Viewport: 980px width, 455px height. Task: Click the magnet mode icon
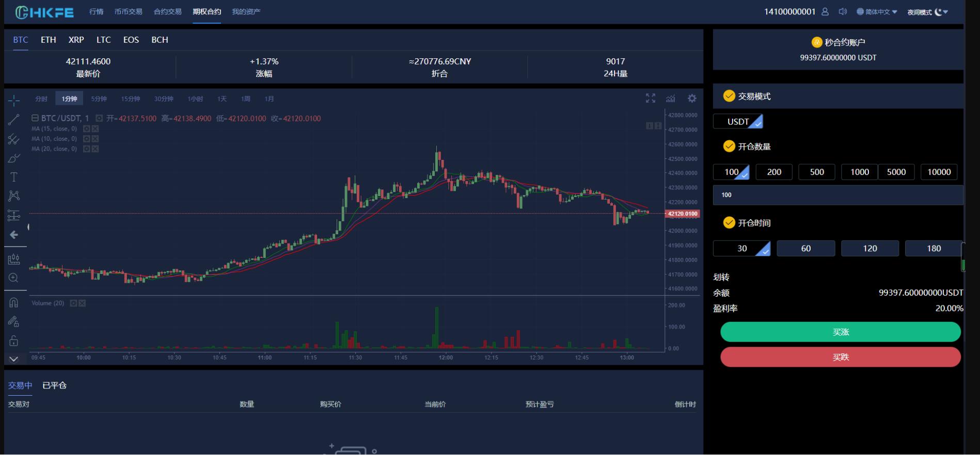14,303
